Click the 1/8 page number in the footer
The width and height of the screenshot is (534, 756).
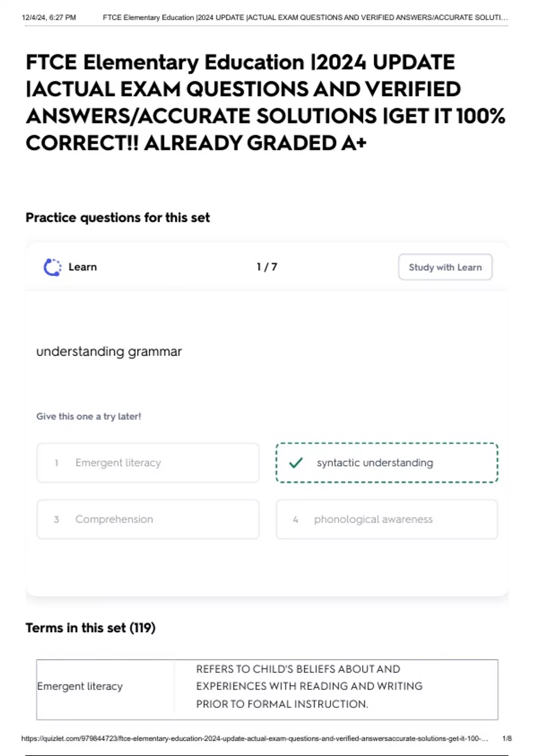click(x=507, y=738)
